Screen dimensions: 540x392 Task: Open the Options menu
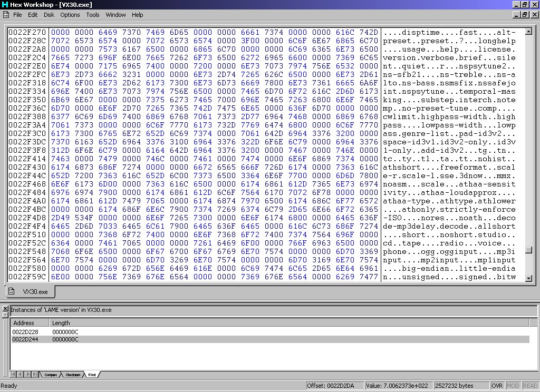[x=70, y=15]
